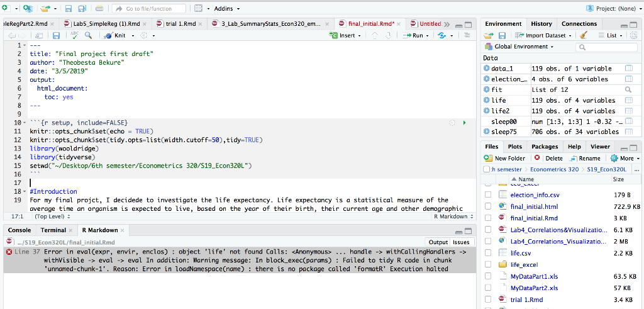Screen dimensions: 644x309
Task: Click the Knit yarn-ball button
Action: tap(115, 35)
